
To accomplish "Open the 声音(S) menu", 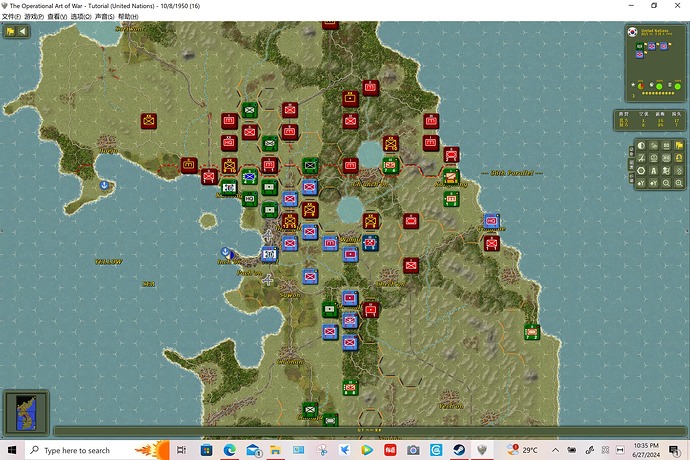I will coord(105,16).
